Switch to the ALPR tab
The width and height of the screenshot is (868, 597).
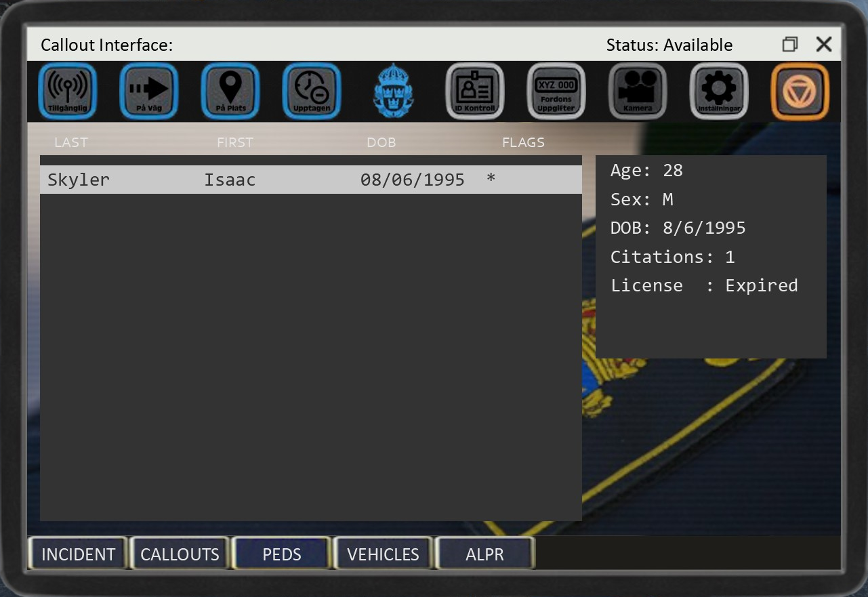coord(485,554)
